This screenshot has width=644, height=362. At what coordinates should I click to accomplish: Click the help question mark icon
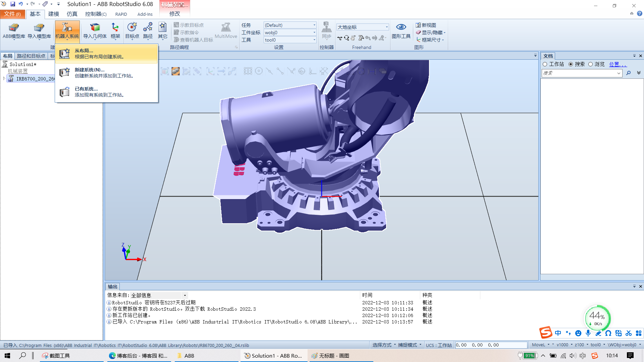640,14
